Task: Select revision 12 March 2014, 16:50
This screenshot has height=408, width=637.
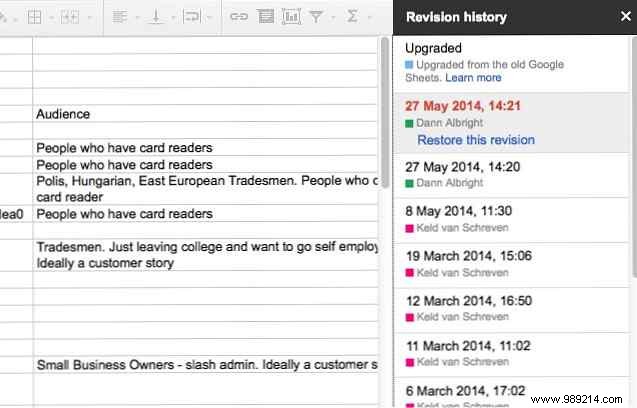Action: coord(511,310)
